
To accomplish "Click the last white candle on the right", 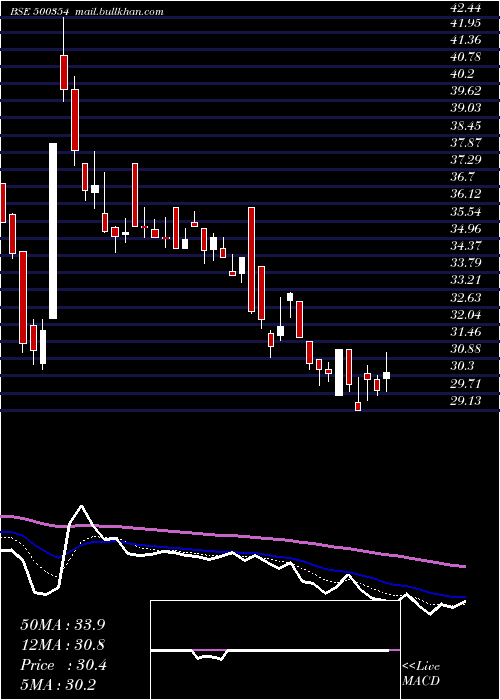I will (386, 375).
